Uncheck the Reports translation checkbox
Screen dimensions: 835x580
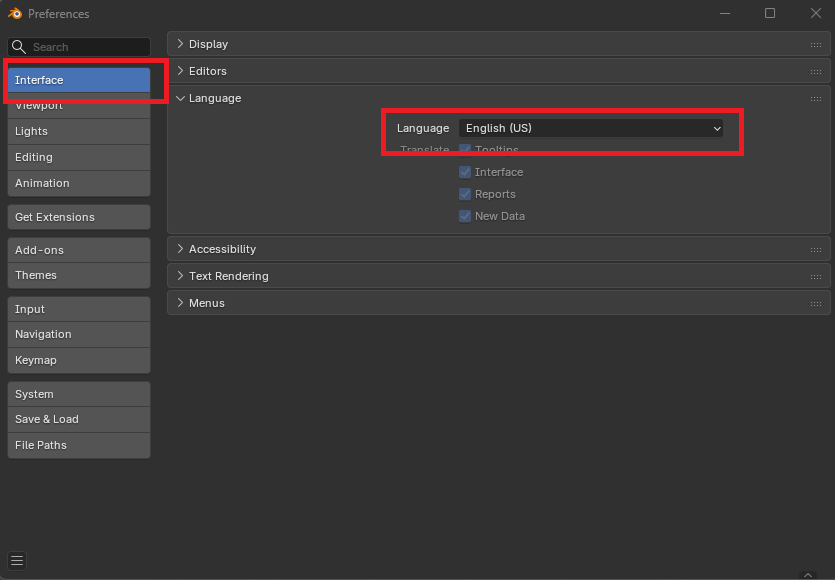[x=465, y=194]
